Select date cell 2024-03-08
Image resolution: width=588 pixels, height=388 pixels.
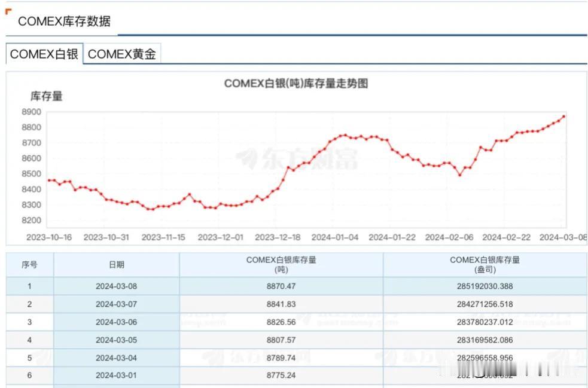(117, 286)
